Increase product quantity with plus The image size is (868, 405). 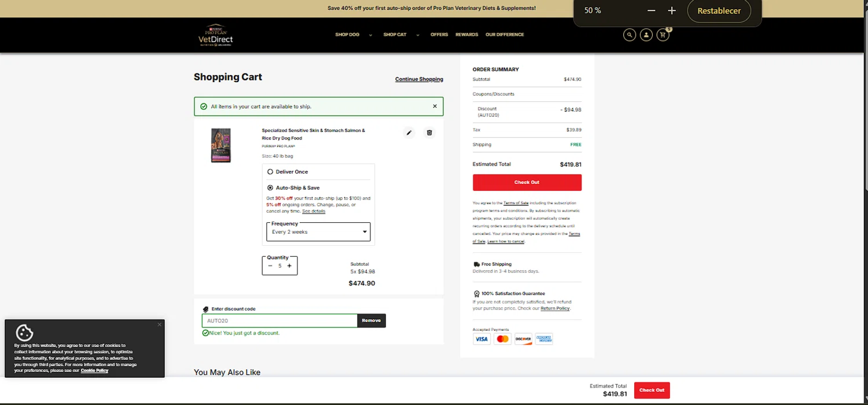click(289, 266)
